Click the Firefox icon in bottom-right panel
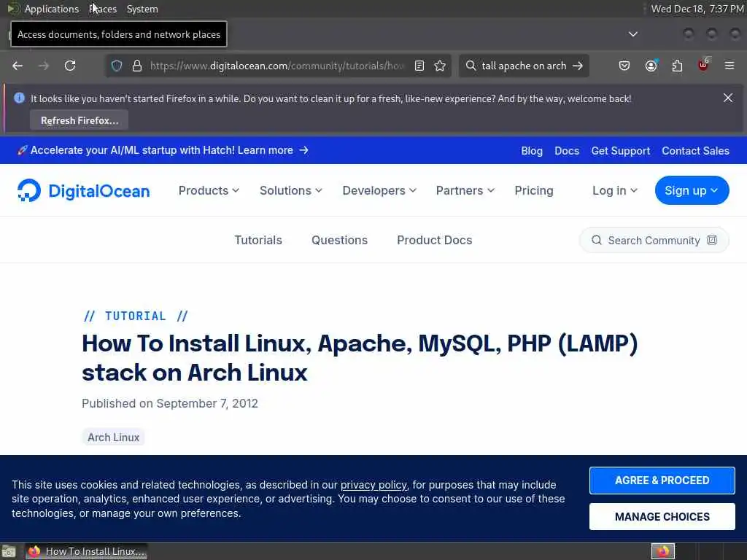The image size is (747, 560). (663, 551)
